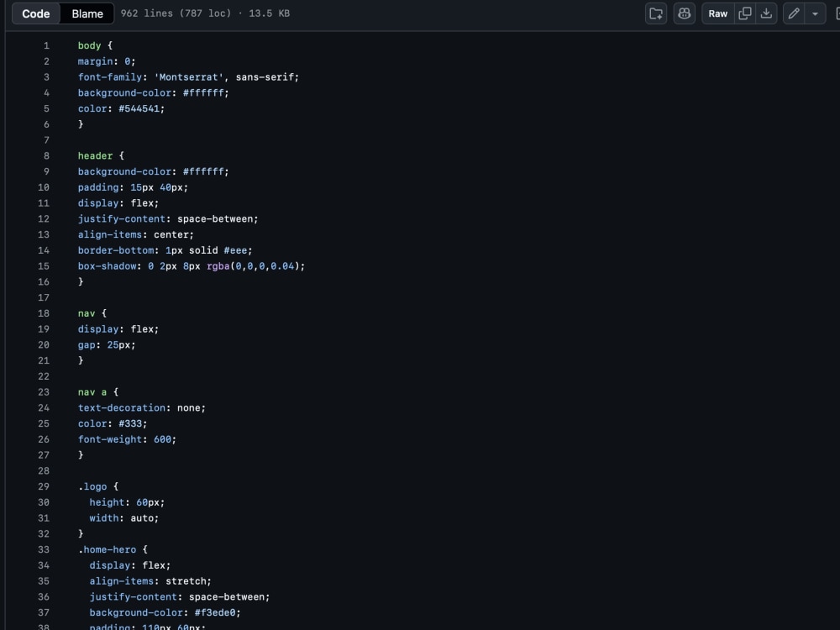This screenshot has height=630, width=840.
Task: Switch to the Blame view tab
Action: click(87, 14)
